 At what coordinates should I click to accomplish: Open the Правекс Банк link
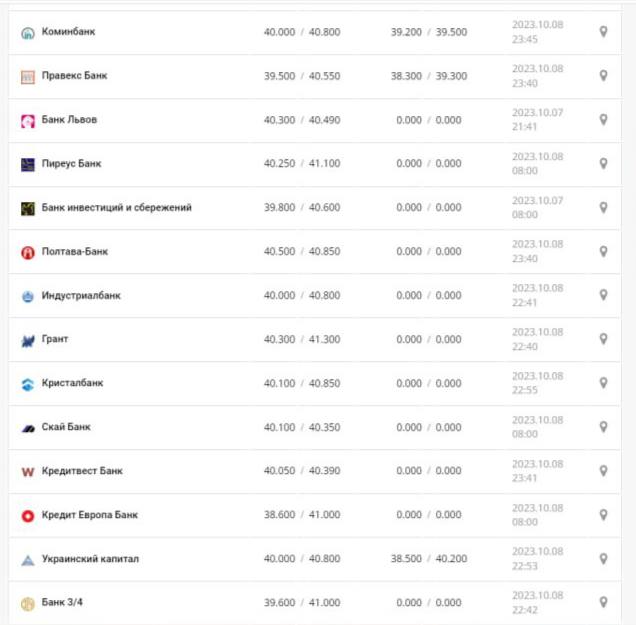click(74, 76)
